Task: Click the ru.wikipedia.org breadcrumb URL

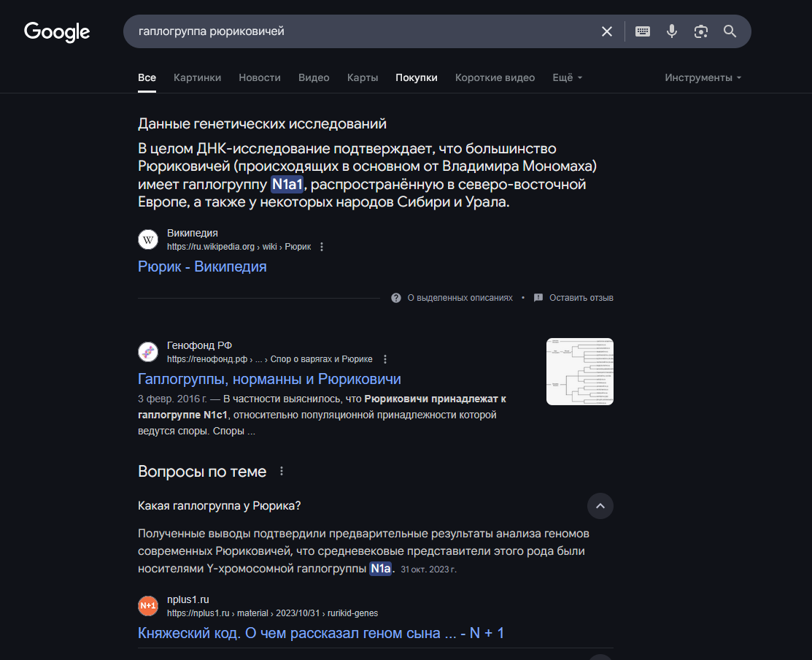Action: pyautogui.click(x=239, y=247)
